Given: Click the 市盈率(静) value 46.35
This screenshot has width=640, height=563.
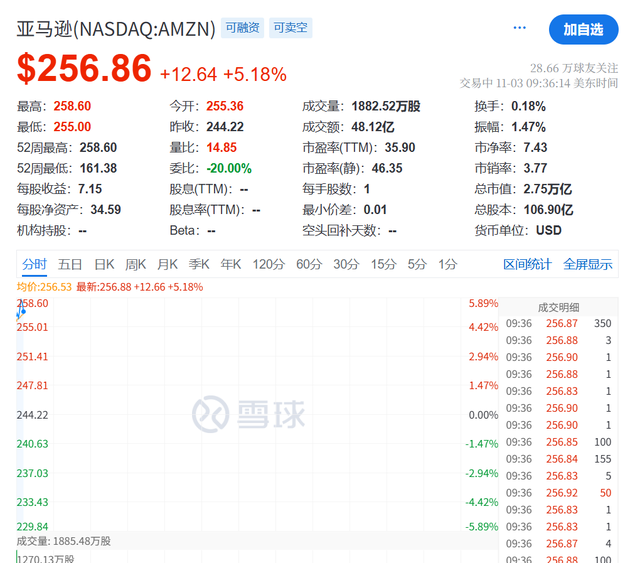Looking at the screenshot, I should tap(387, 168).
